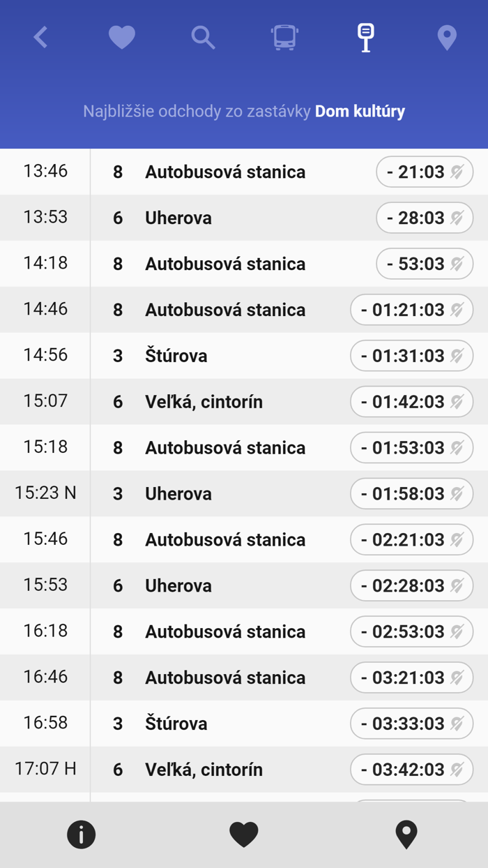Viewport: 488px width, 868px height.
Task: Open favorites heart in the blue header
Action: click(x=122, y=37)
